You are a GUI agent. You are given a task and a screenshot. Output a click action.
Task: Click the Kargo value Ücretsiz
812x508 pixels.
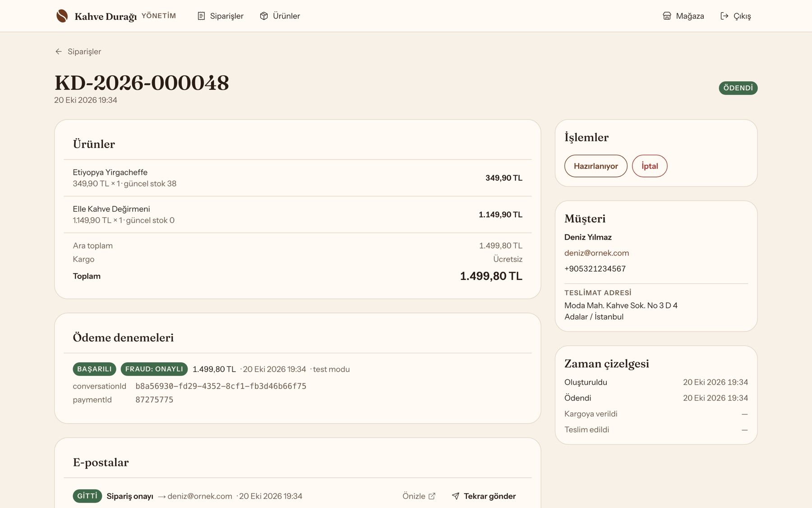pos(507,259)
